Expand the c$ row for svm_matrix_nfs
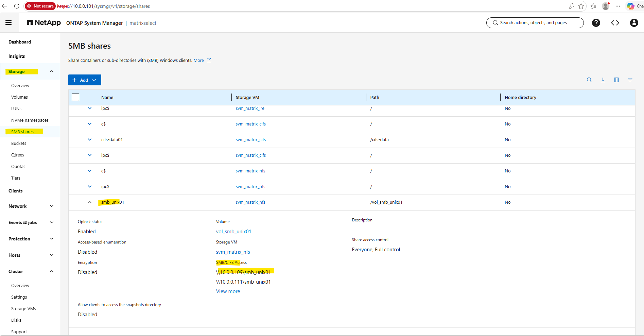Image resolution: width=644 pixels, height=336 pixels. 90,171
